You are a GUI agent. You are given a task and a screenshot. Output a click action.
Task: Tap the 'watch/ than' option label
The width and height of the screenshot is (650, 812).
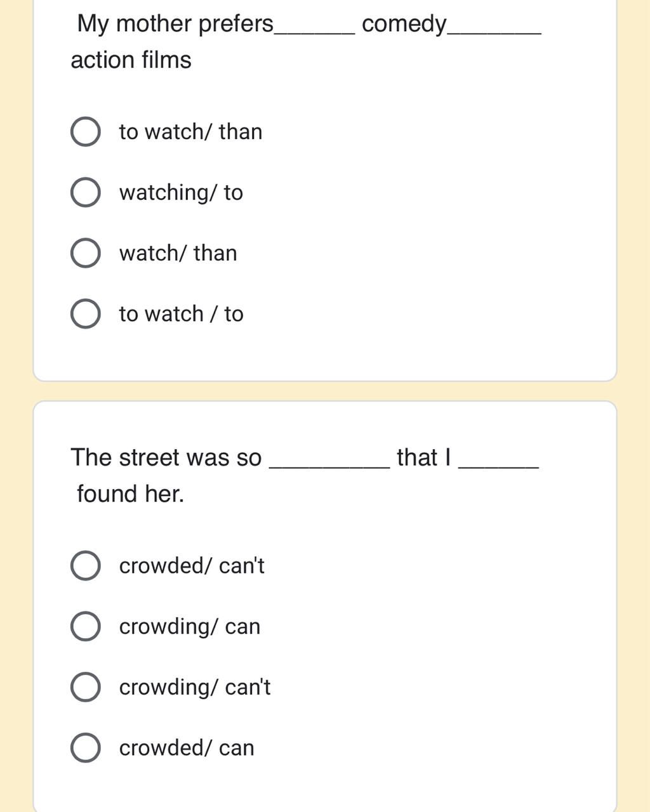(178, 253)
